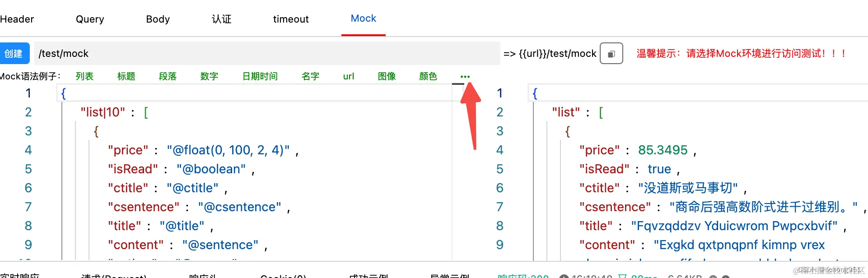
Task: Insert the 列表 Mock syntax example
Action: (x=84, y=76)
